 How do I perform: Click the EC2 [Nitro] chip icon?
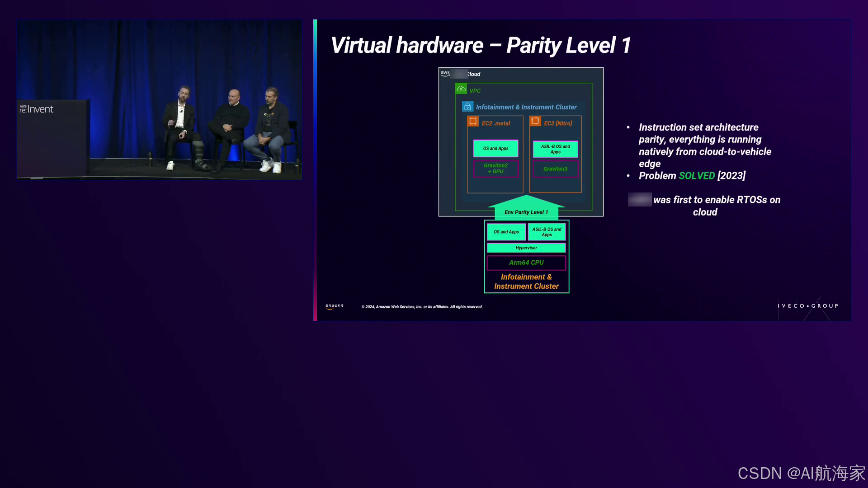pyautogui.click(x=535, y=122)
